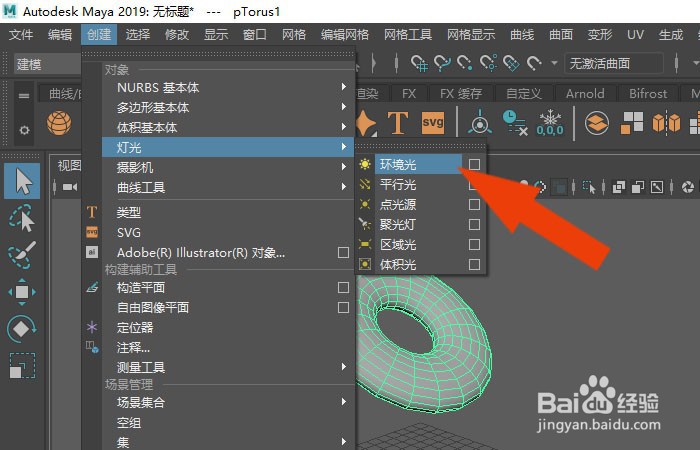Screen dimensions: 700x450
Task: Click the Locator asterisk icon
Action: click(x=92, y=327)
